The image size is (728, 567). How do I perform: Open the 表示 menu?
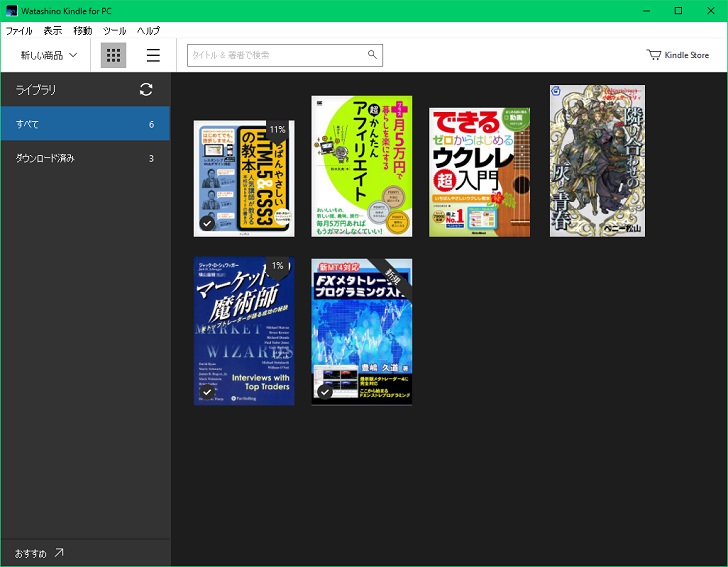[x=53, y=31]
